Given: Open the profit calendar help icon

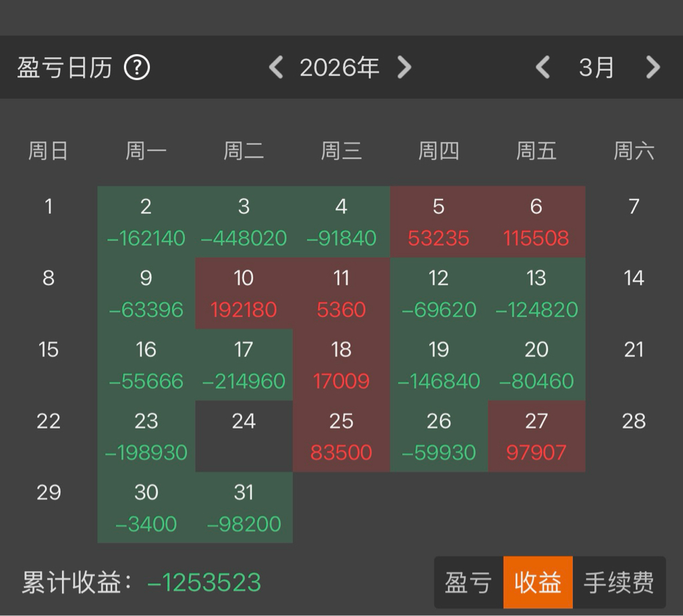Looking at the screenshot, I should (x=137, y=67).
